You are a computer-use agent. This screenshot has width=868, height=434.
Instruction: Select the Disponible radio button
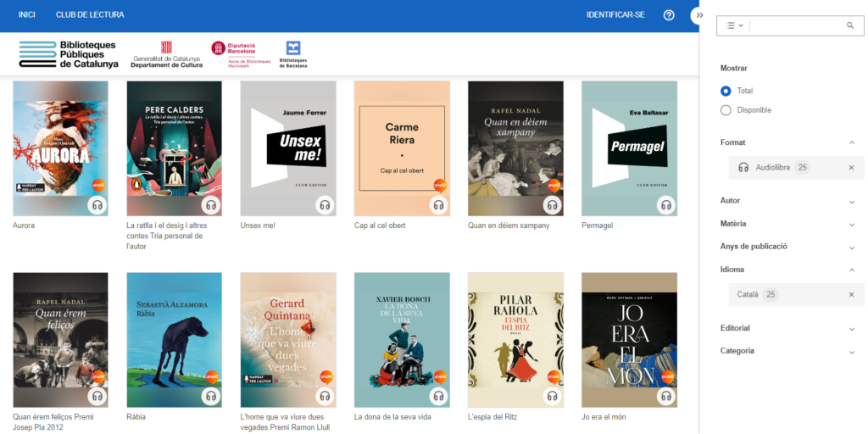pos(726,110)
